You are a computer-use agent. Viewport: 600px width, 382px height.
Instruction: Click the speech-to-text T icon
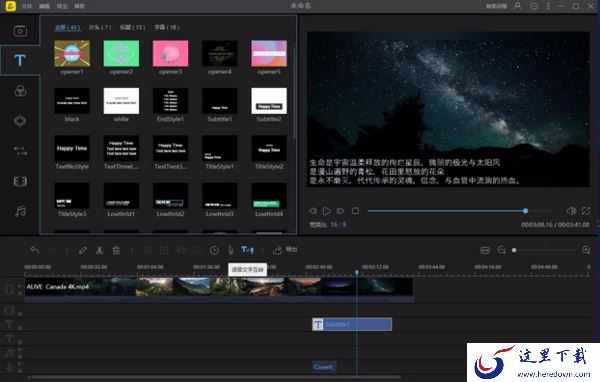coord(247,250)
